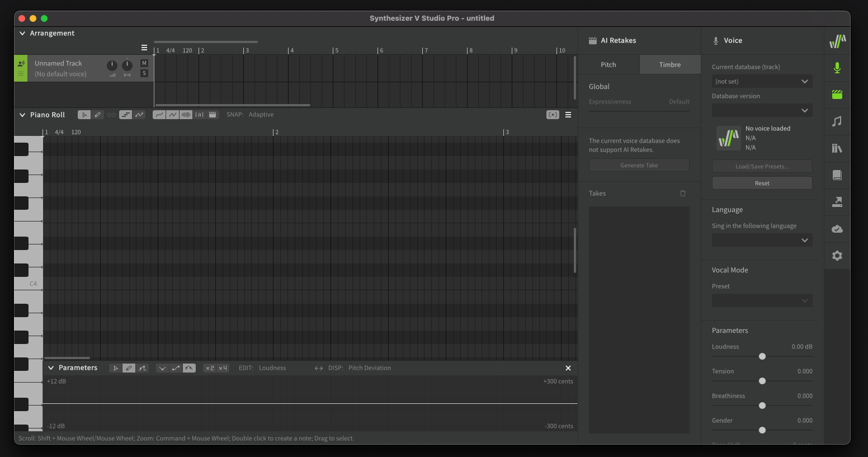This screenshot has height=457, width=868.
Task: Click the x4 vertical zoom button
Action: (223, 368)
